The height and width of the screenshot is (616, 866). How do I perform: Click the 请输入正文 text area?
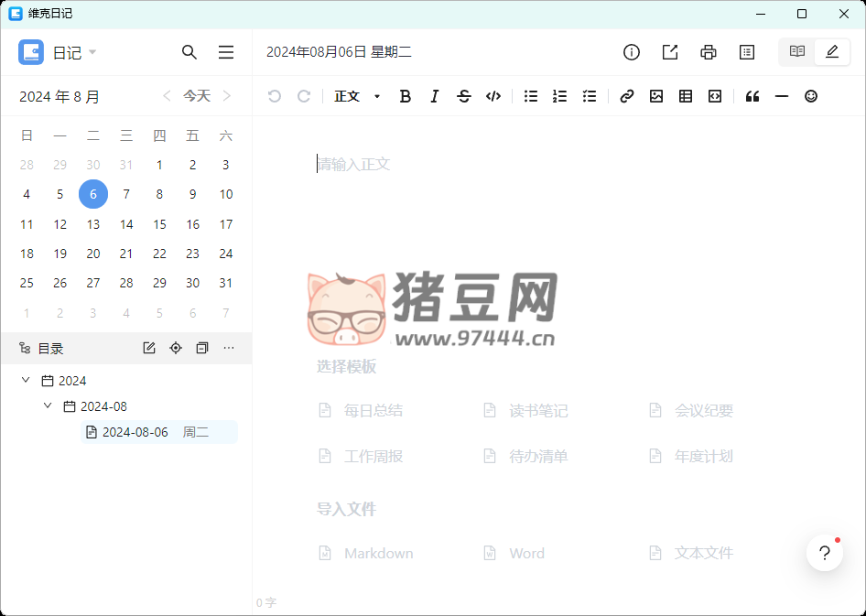(354, 164)
